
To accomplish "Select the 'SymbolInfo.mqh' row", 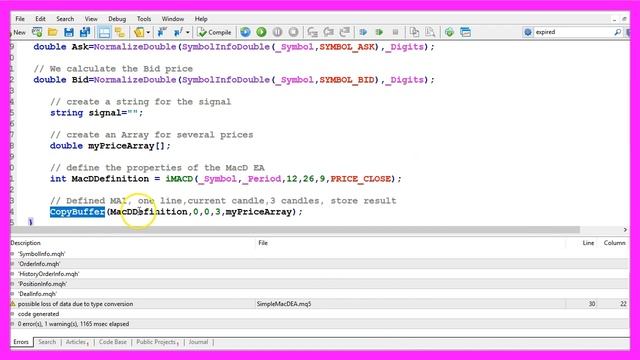I will pyautogui.click(x=320, y=254).
